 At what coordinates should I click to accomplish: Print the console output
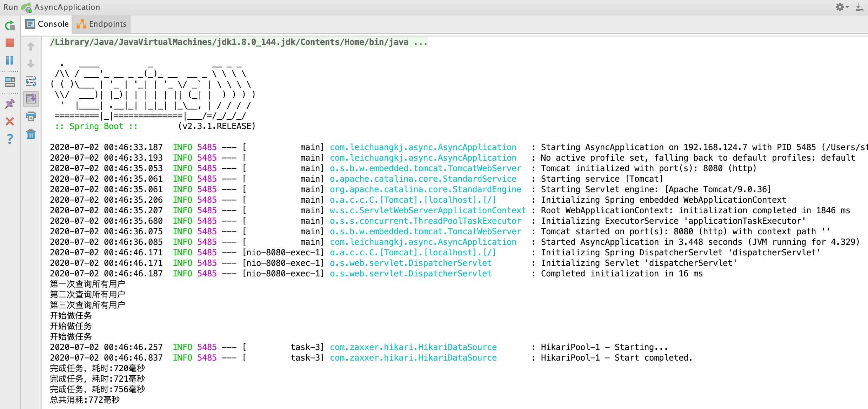tap(31, 116)
